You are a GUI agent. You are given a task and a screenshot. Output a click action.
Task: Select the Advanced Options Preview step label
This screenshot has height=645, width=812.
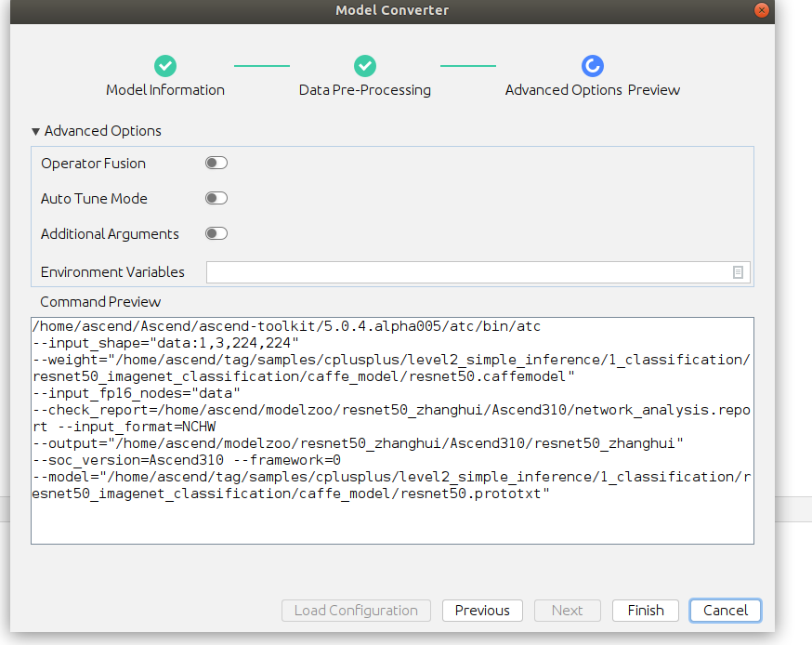593,90
